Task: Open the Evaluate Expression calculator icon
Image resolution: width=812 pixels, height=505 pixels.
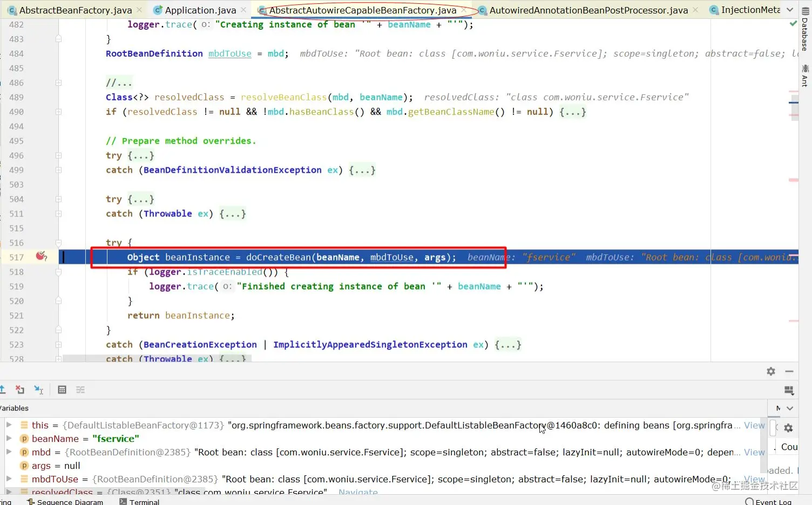Action: [62, 390]
